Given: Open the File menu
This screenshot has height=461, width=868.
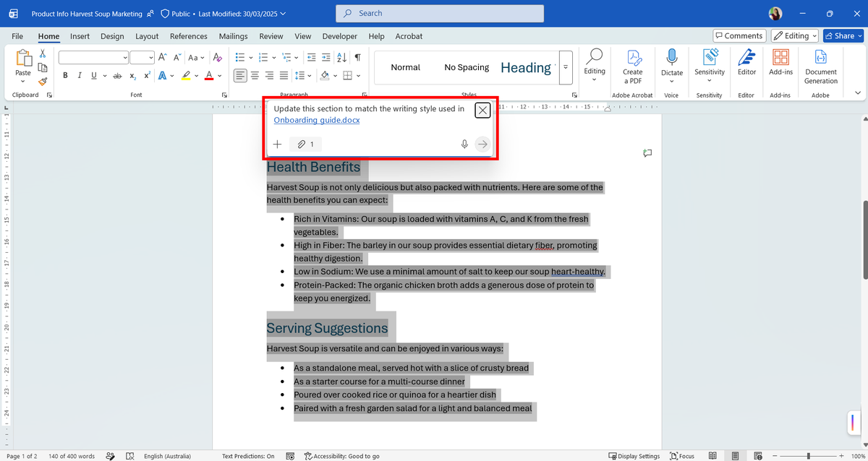Looking at the screenshot, I should (x=17, y=36).
